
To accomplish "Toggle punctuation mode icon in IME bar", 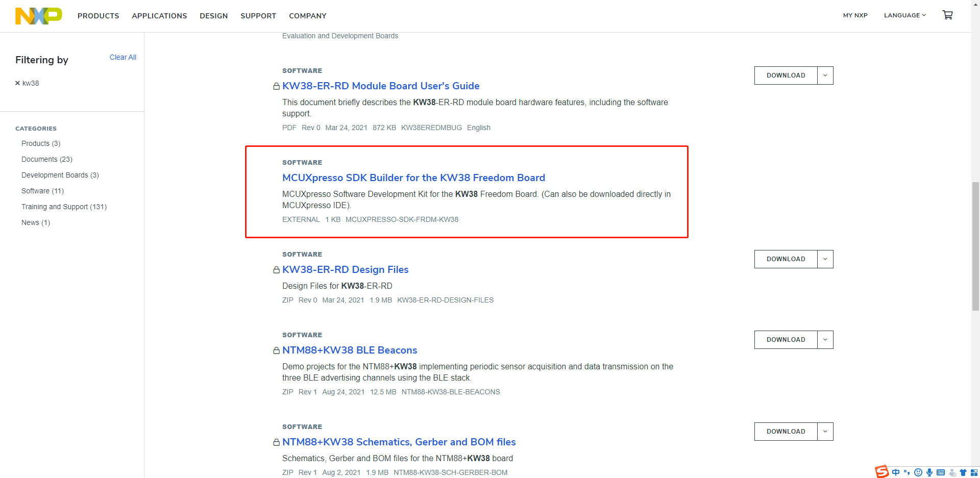I will coord(907,472).
